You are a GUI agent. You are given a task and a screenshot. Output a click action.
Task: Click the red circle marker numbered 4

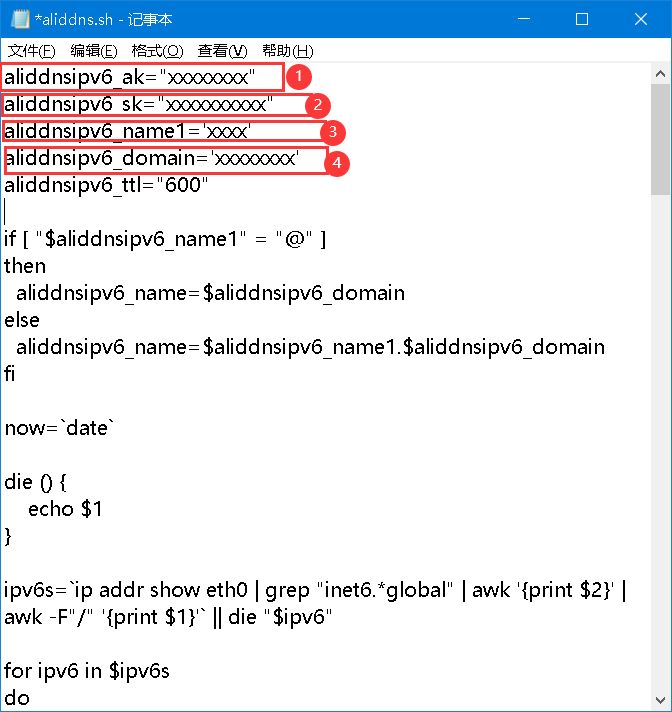(x=340, y=160)
